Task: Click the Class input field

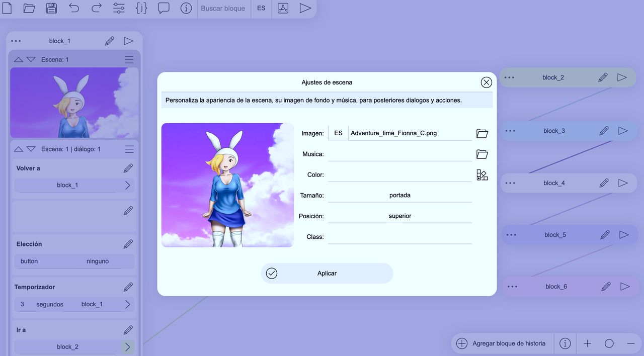Action: [400, 236]
